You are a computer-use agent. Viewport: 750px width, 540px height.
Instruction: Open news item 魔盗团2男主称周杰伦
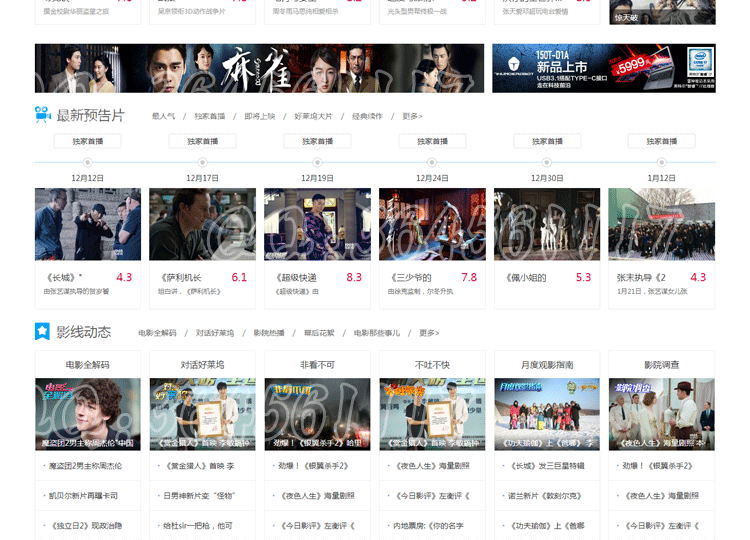pos(85,465)
